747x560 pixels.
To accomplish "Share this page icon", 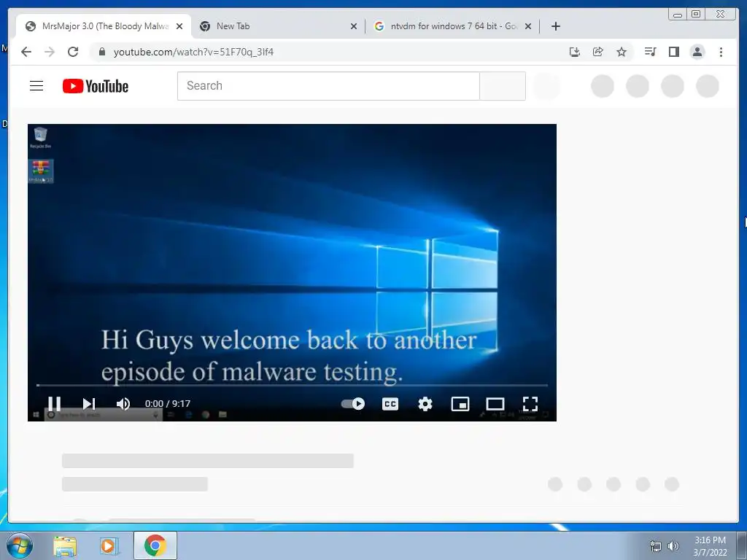I will (598, 52).
